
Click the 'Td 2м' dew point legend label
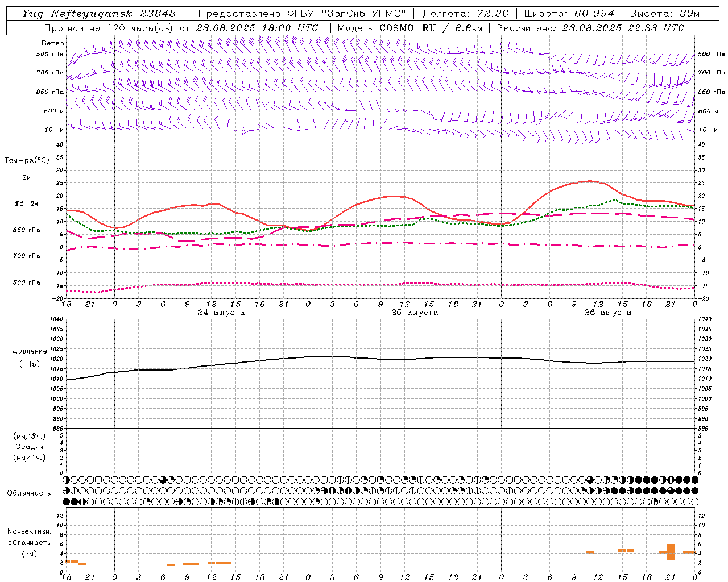point(27,203)
